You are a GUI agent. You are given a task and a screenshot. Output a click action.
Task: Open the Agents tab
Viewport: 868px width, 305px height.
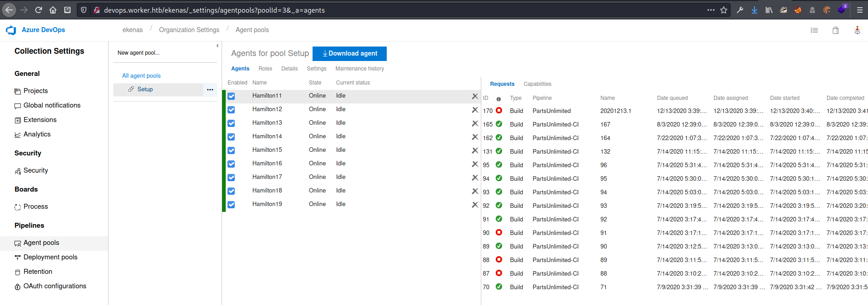tap(240, 69)
